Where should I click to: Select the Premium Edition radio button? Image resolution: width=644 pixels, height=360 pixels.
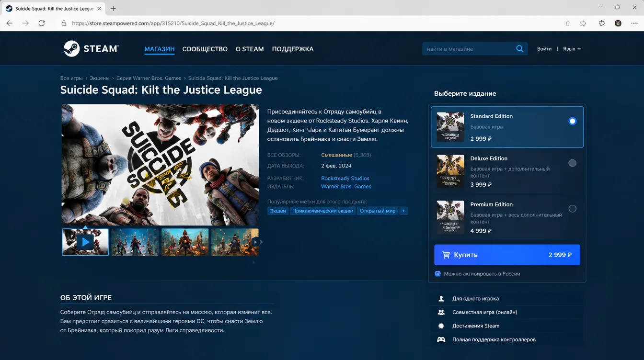click(x=572, y=209)
